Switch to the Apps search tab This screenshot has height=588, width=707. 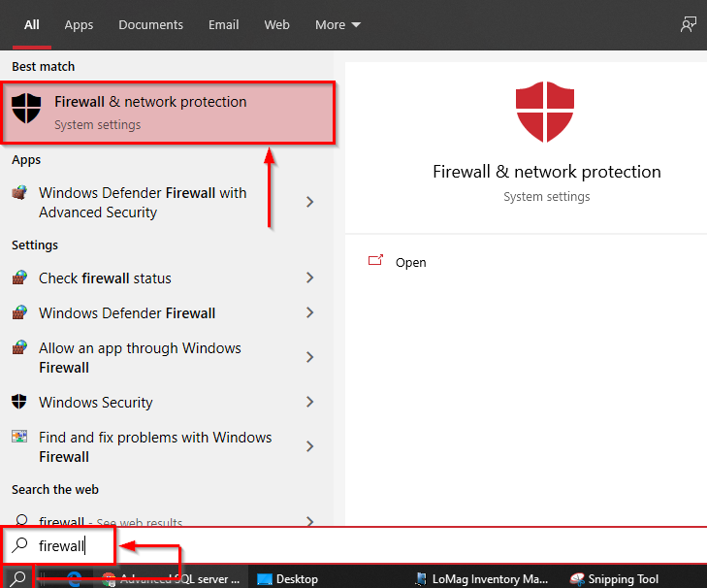click(x=79, y=25)
